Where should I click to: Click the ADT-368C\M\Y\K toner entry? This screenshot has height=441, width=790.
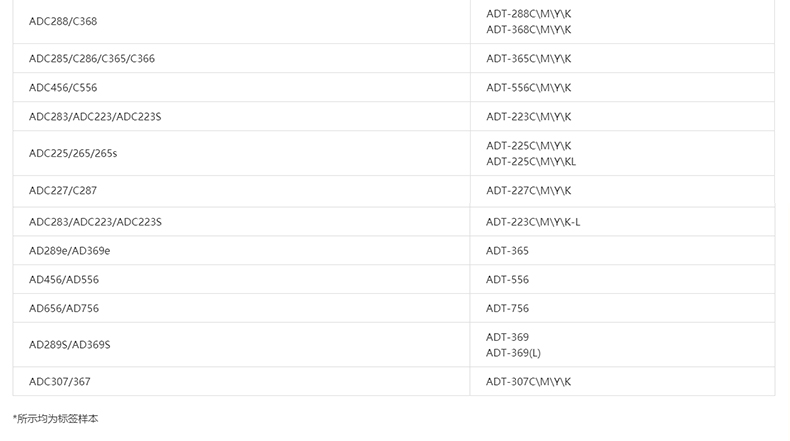pyautogui.click(x=528, y=29)
